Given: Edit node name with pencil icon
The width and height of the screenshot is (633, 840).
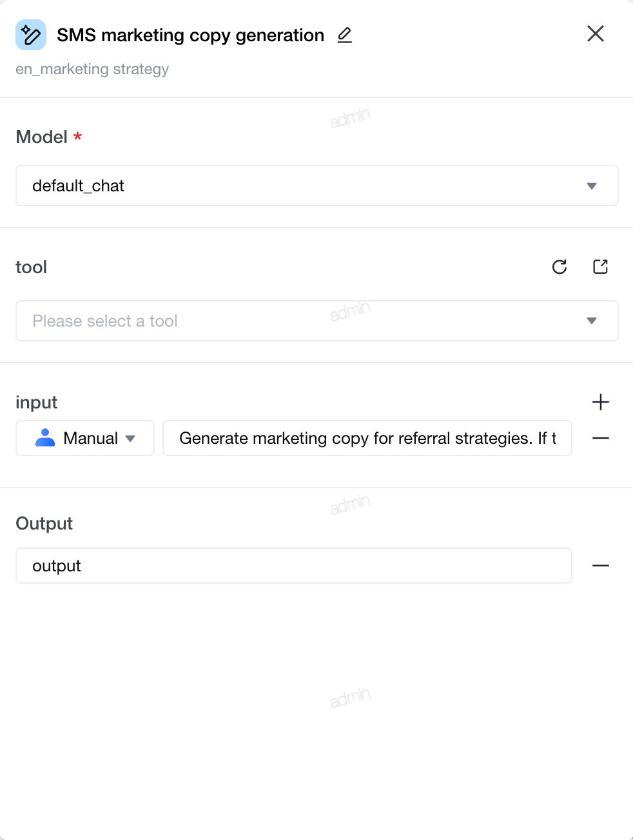Looking at the screenshot, I should coord(345,35).
